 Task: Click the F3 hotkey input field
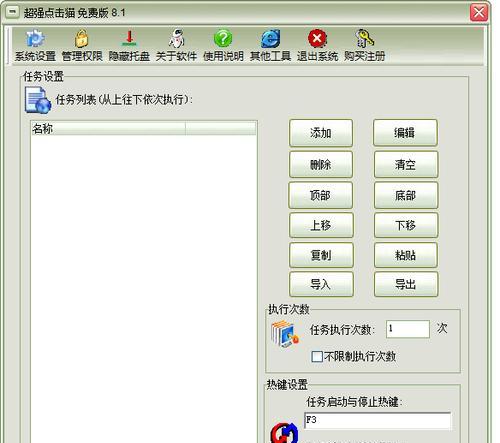pos(377,421)
